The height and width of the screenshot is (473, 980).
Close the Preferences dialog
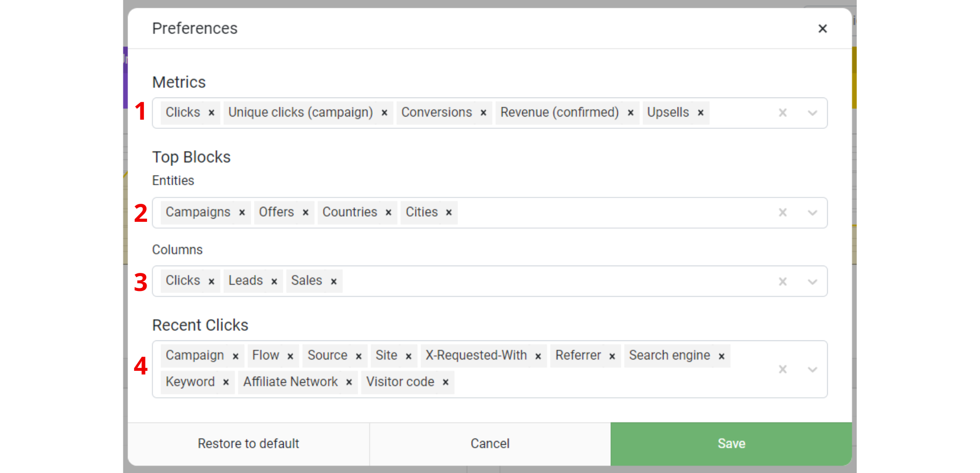tap(823, 29)
